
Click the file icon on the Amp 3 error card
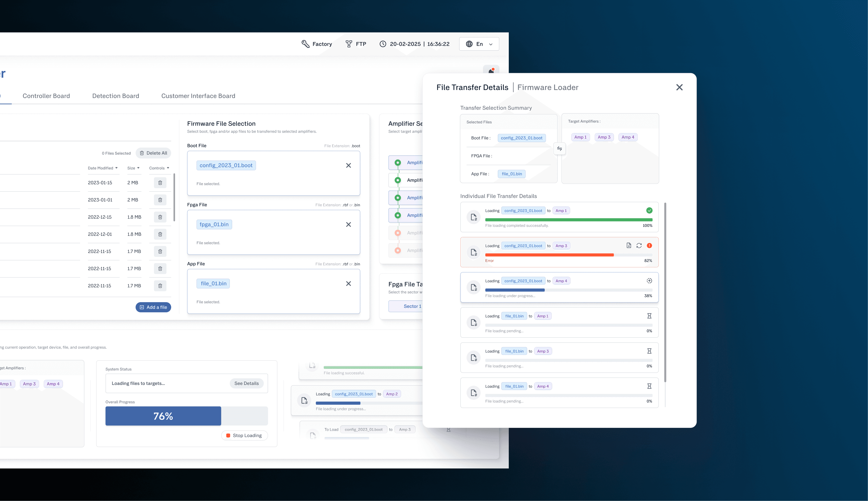click(474, 252)
